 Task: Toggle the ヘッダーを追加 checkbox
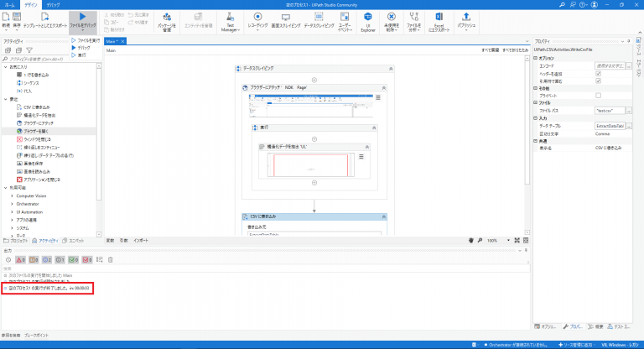click(597, 73)
